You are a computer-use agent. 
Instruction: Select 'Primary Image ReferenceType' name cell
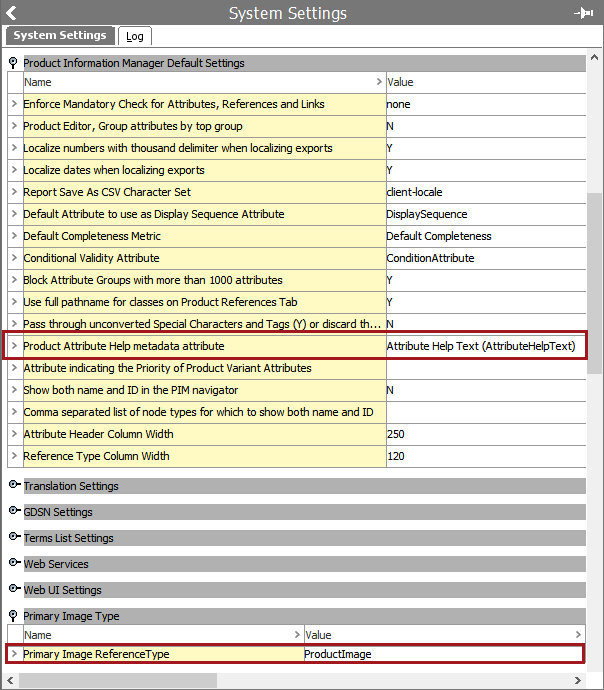coord(163,654)
